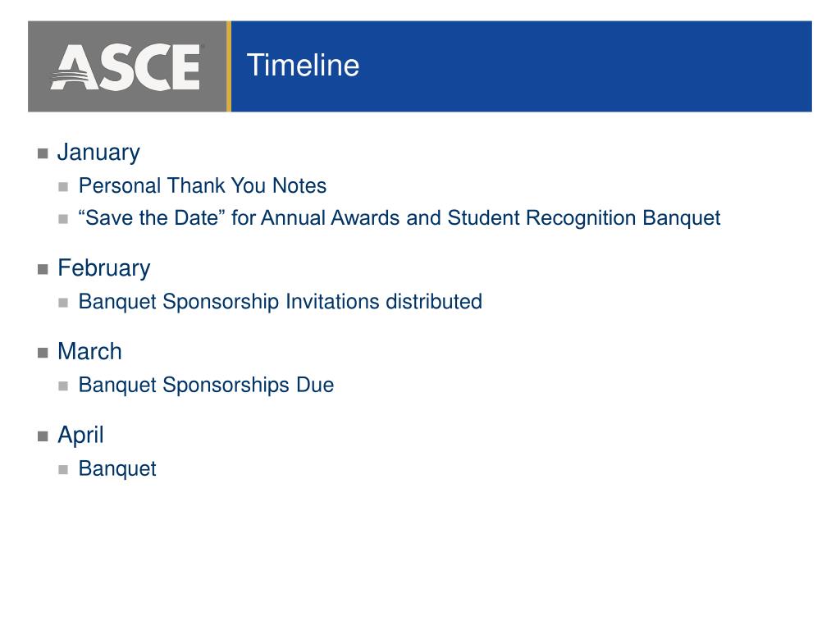Click the gold divider bar in header
Screen dimensions: 840x630
(229, 66)
